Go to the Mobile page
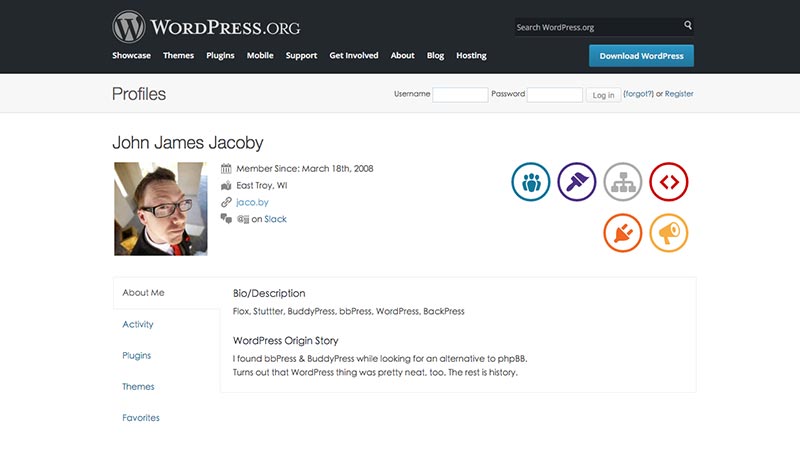Screen dimensions: 800x450 260,55
